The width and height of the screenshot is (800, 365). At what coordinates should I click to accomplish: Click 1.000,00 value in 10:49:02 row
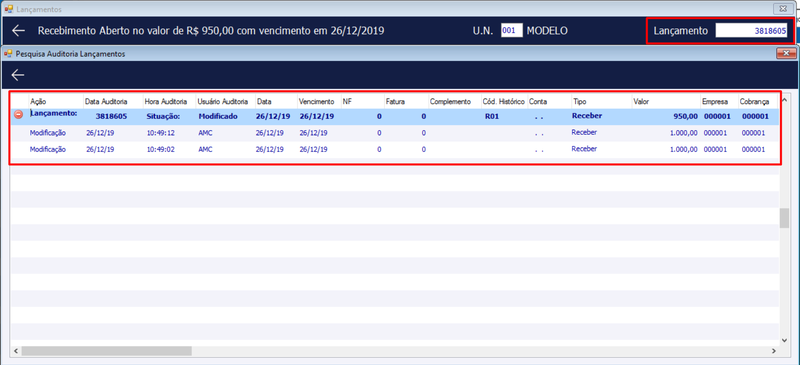tap(683, 150)
